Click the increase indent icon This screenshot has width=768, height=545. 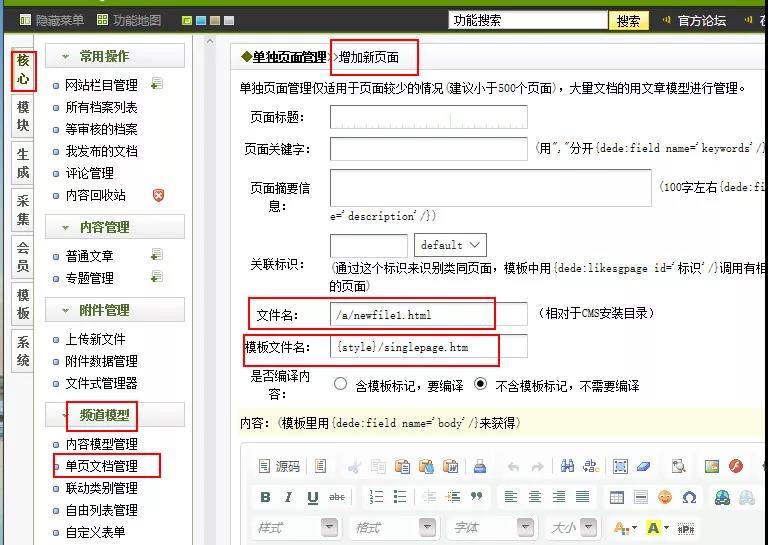coord(453,497)
